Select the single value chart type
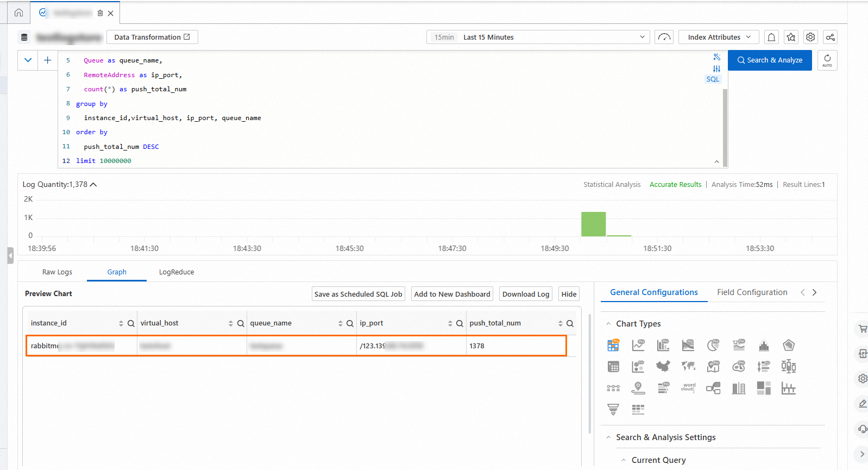The image size is (868, 470). (739, 345)
